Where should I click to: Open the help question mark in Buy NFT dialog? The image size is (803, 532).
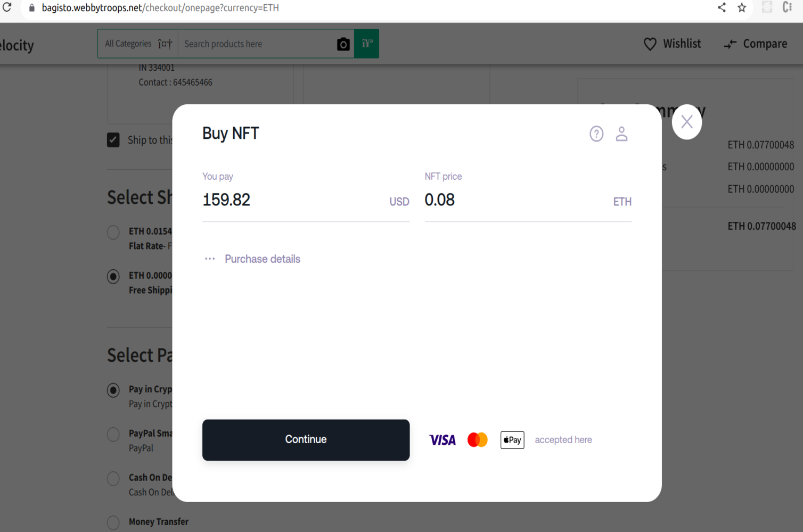tap(596, 134)
